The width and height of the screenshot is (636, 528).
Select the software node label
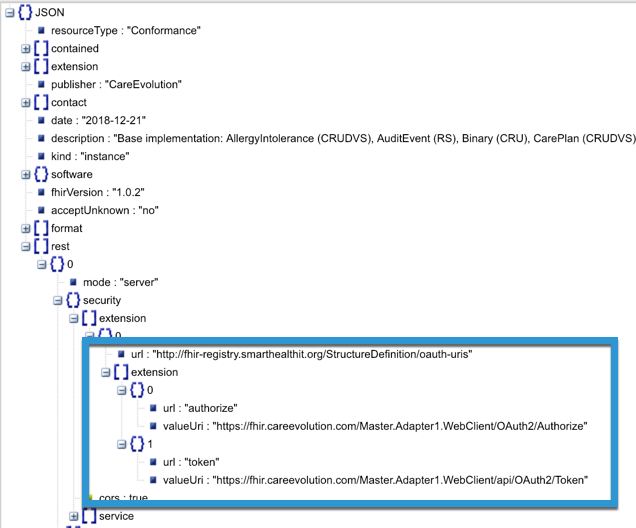point(72,174)
